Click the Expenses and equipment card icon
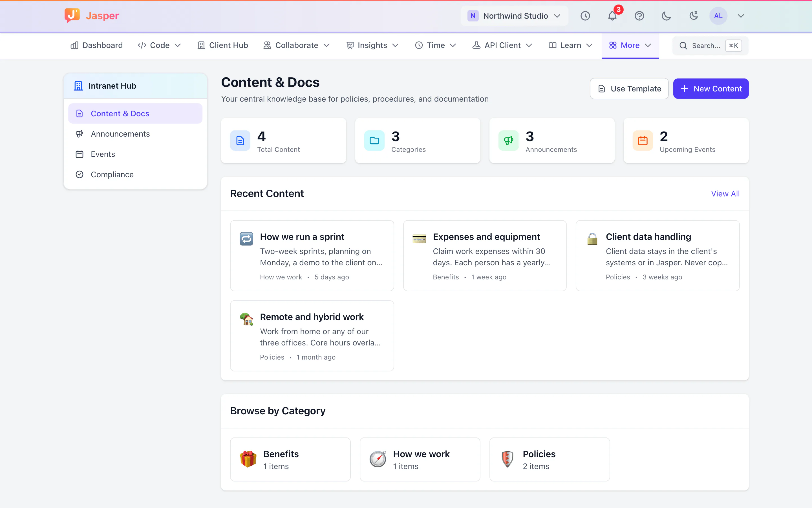 [x=419, y=238]
